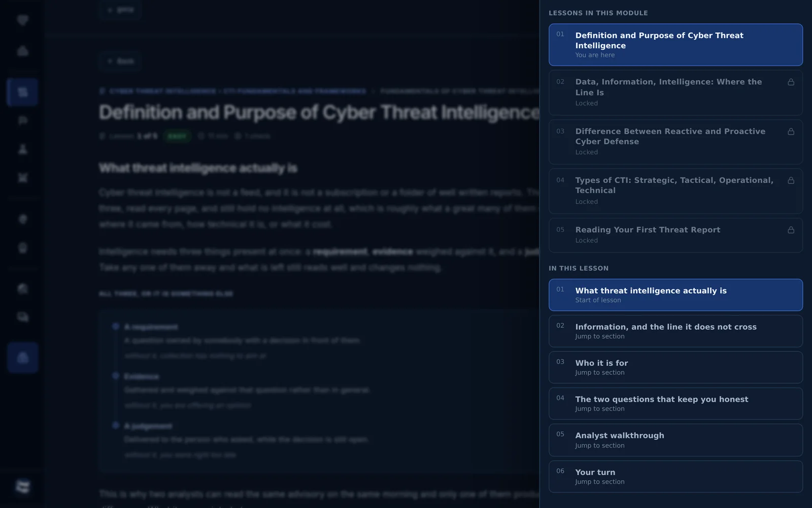Open lesson 04 Types of CTI title
Image resolution: width=812 pixels, height=508 pixels.
674,185
